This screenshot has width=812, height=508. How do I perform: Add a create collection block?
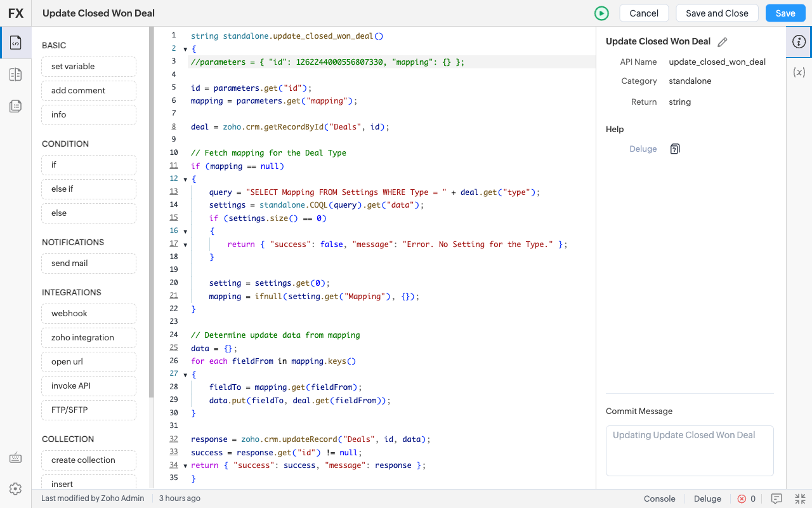[89, 460]
